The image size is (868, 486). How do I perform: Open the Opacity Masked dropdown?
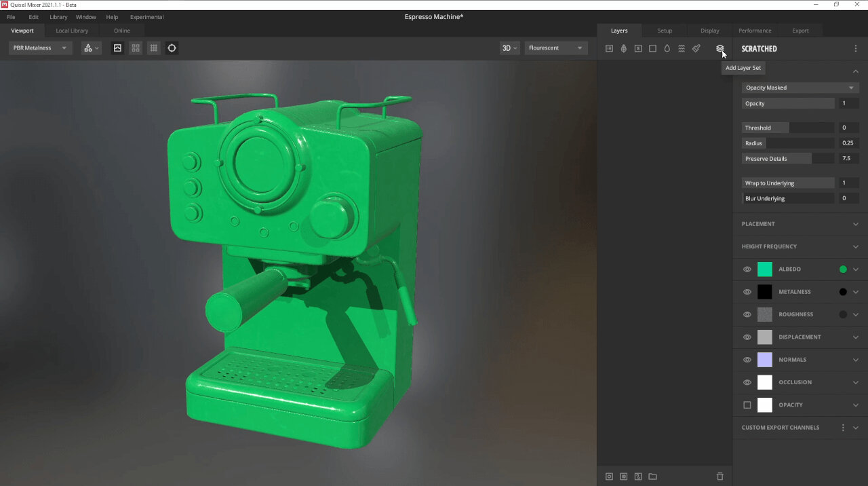(800, 87)
